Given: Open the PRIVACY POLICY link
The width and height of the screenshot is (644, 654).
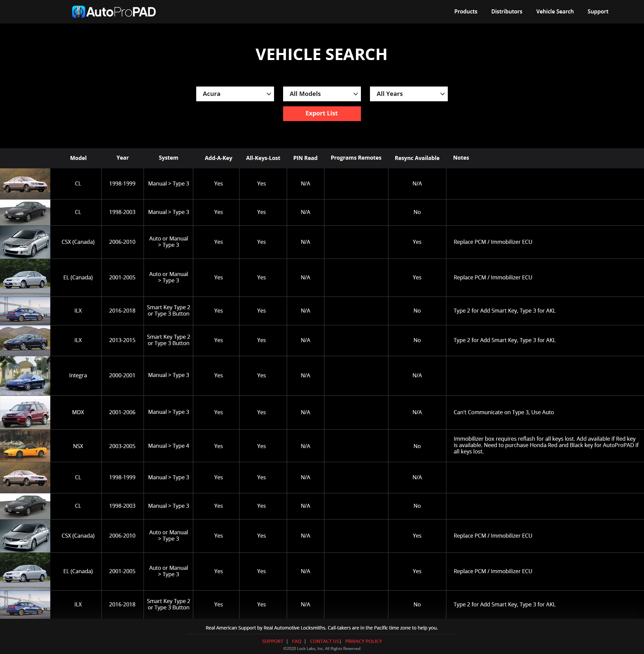Looking at the screenshot, I should [x=363, y=641].
